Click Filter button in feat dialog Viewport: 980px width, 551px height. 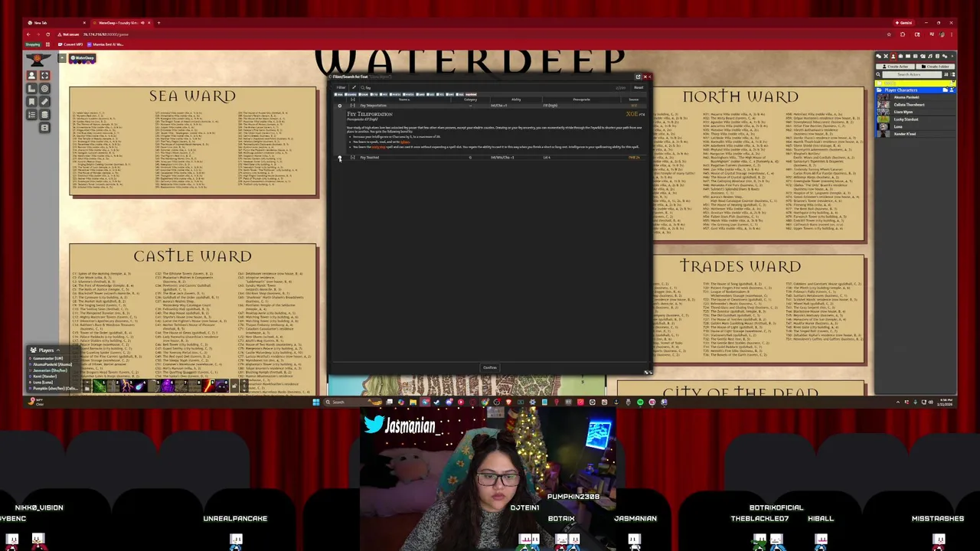tap(341, 87)
